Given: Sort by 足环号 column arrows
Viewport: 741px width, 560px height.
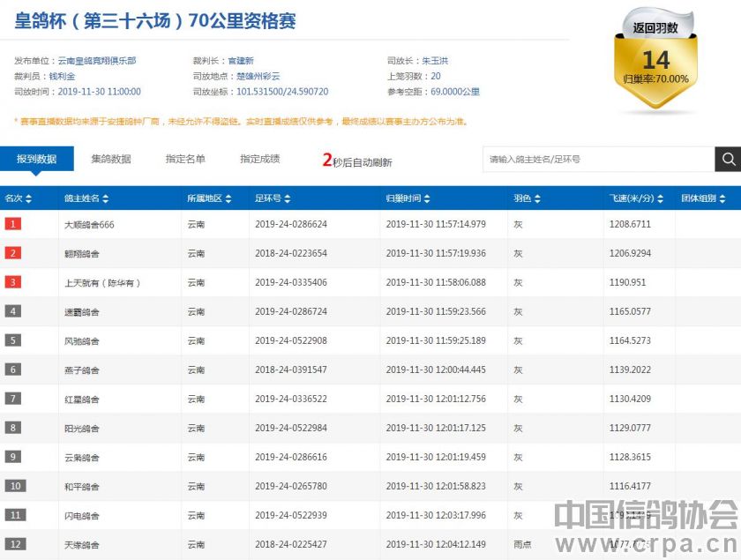Looking at the screenshot, I should (x=288, y=198).
